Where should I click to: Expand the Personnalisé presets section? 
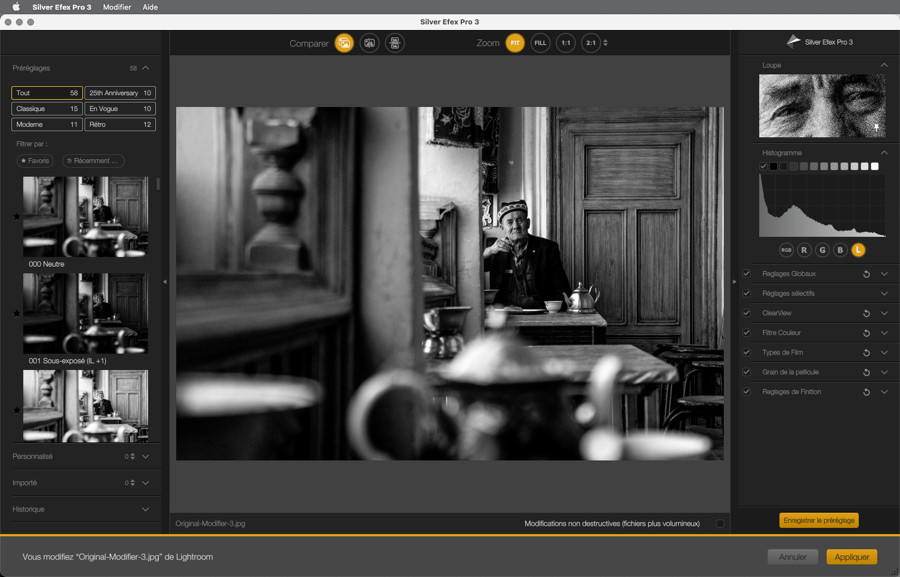tap(146, 456)
